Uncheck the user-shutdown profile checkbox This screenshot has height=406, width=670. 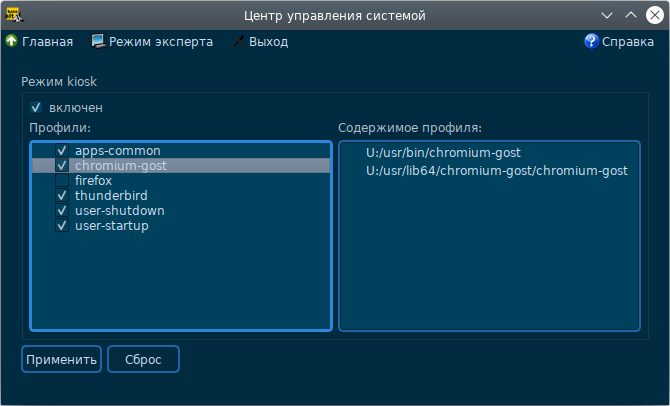(x=62, y=210)
